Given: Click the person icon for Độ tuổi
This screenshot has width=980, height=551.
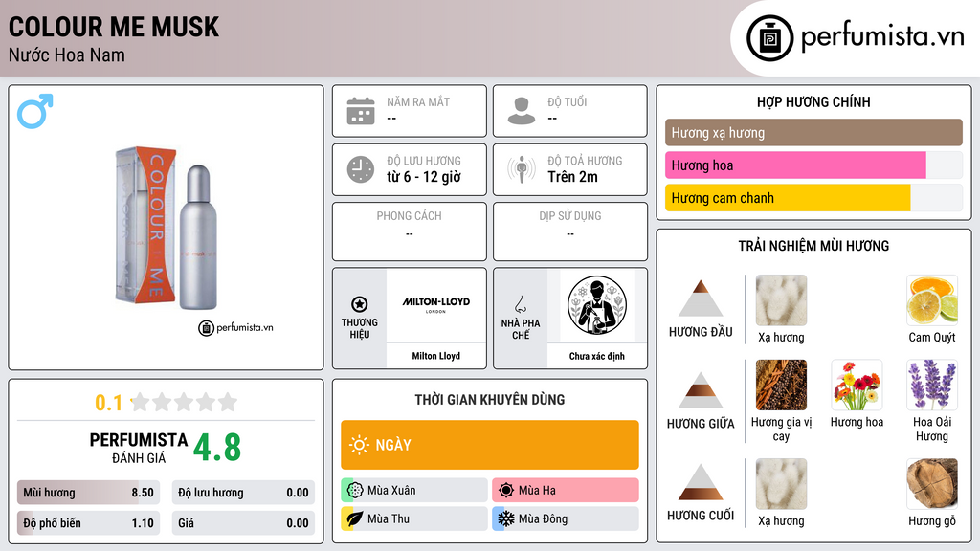Looking at the screenshot, I should (x=522, y=111).
